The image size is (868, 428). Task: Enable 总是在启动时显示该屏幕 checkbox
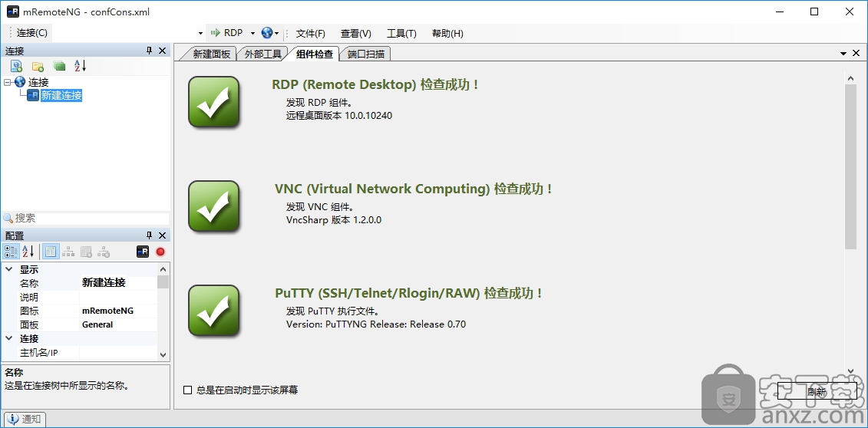point(188,390)
